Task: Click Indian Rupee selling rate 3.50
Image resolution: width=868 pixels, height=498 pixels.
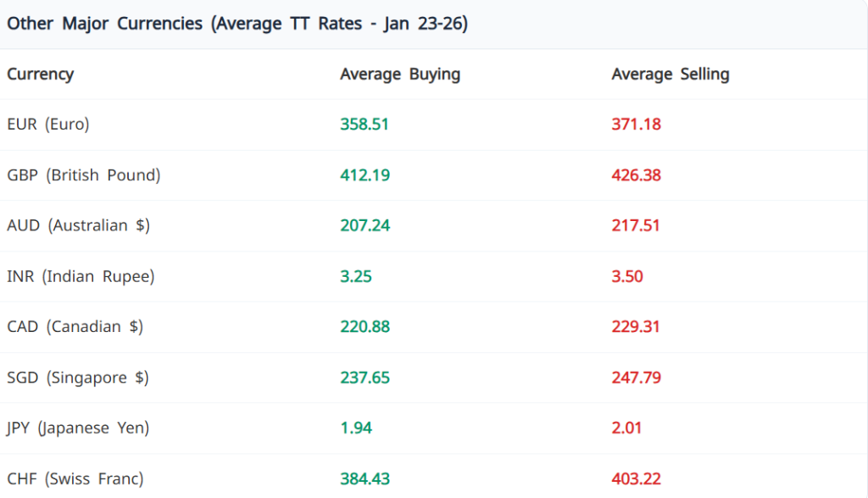Action: (627, 276)
